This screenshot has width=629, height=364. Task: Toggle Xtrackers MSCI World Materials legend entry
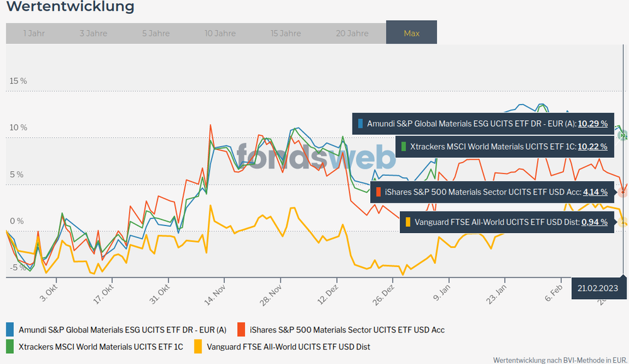point(101,346)
